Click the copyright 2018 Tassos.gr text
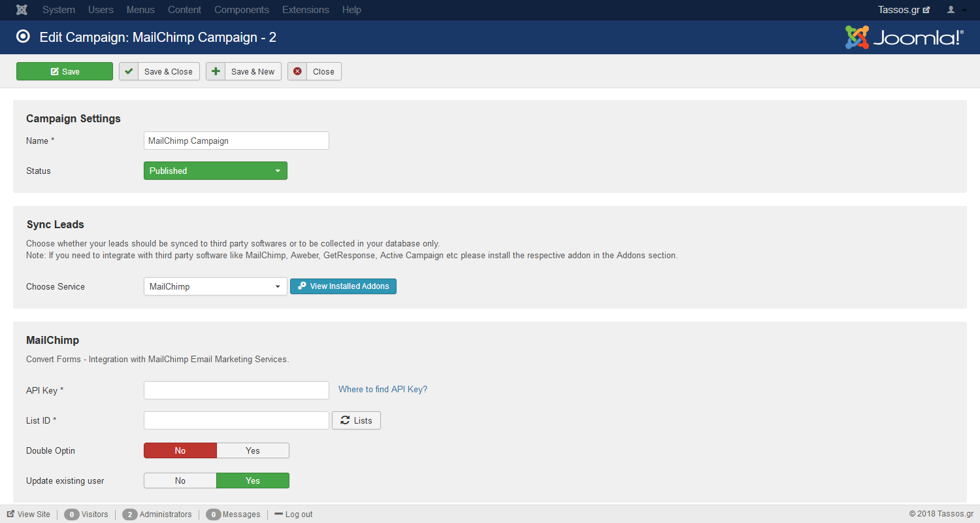The width and height of the screenshot is (980, 523). tap(941, 515)
